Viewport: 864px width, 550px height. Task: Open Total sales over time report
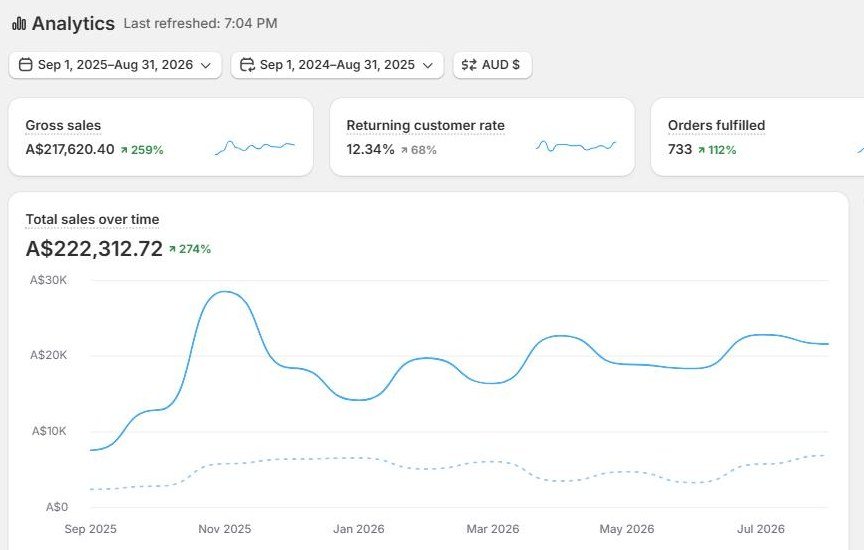(93, 219)
